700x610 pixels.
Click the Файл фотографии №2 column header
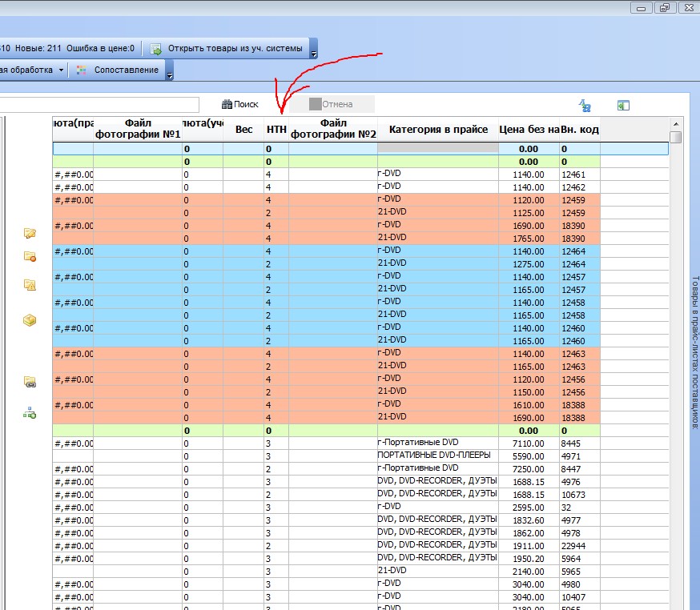333,129
